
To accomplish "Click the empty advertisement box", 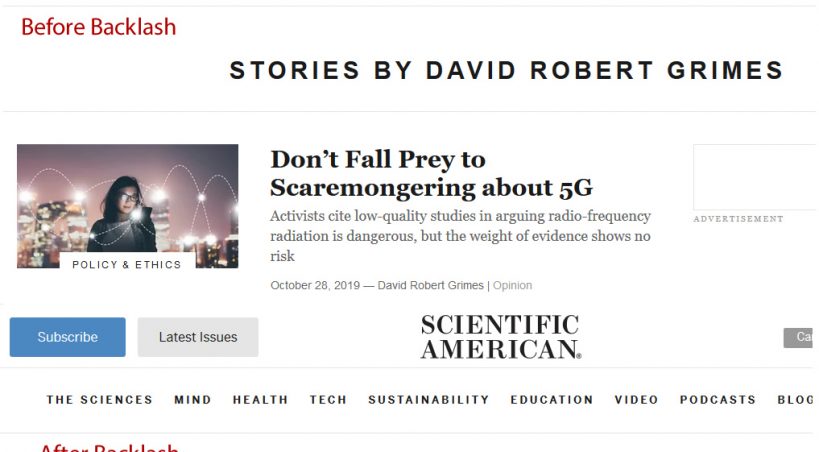I will (755, 177).
